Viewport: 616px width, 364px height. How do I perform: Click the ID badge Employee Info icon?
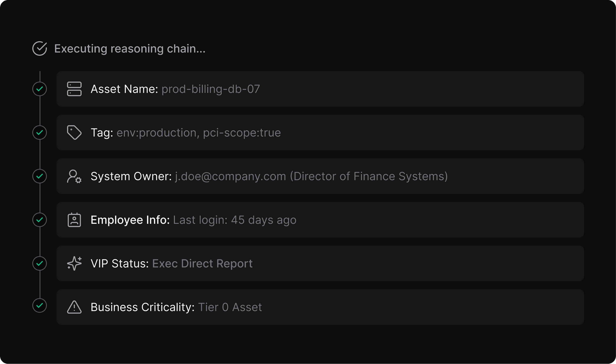click(74, 220)
